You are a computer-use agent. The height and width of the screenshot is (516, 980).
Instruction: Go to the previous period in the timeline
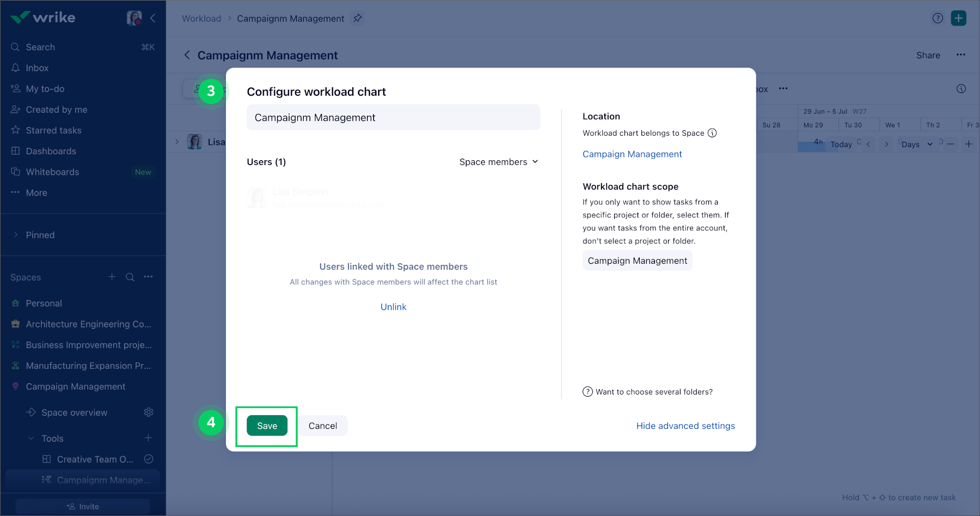click(x=868, y=144)
